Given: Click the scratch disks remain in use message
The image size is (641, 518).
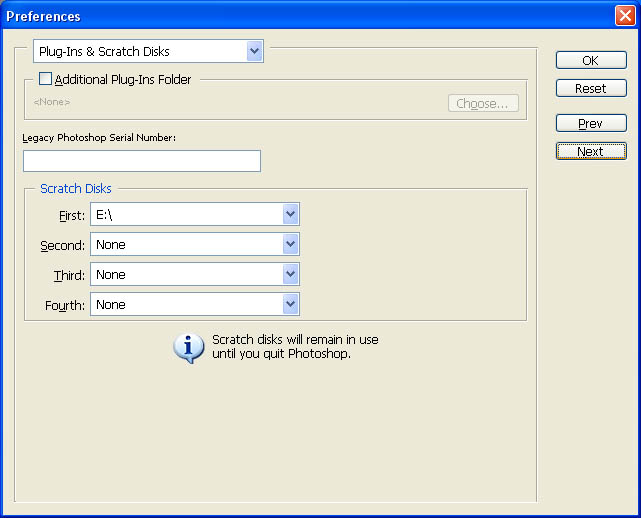Looking at the screenshot, I should coord(295,347).
